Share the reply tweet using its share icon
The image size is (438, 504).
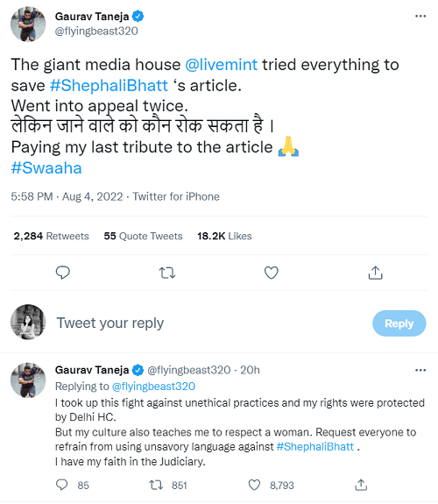point(361,485)
